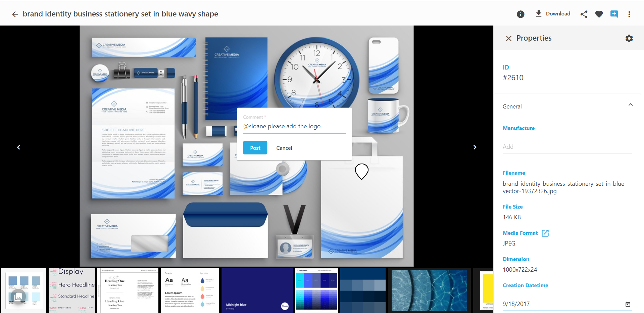Click the pin marker on the shopping bag
This screenshot has width=644, height=313.
pyautogui.click(x=361, y=172)
